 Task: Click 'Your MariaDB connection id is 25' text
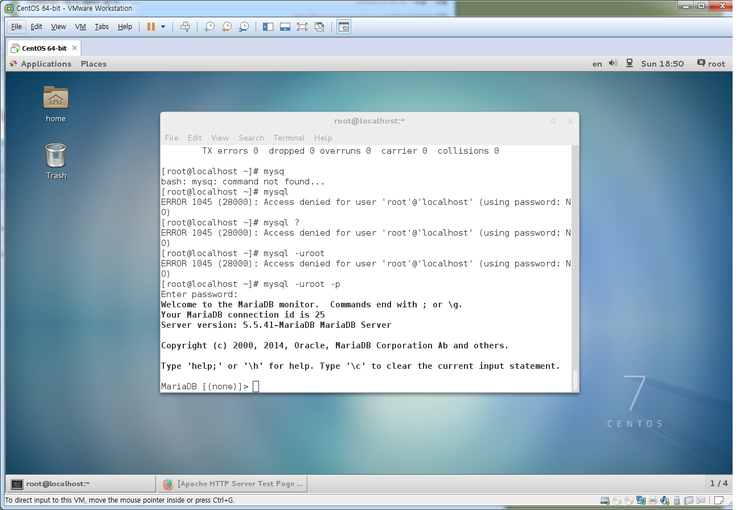tap(243, 315)
